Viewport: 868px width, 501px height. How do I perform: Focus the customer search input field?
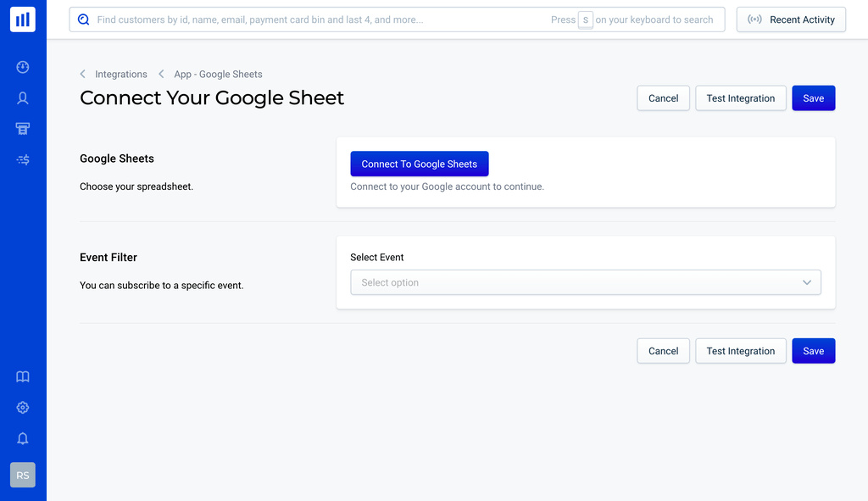click(x=322, y=19)
